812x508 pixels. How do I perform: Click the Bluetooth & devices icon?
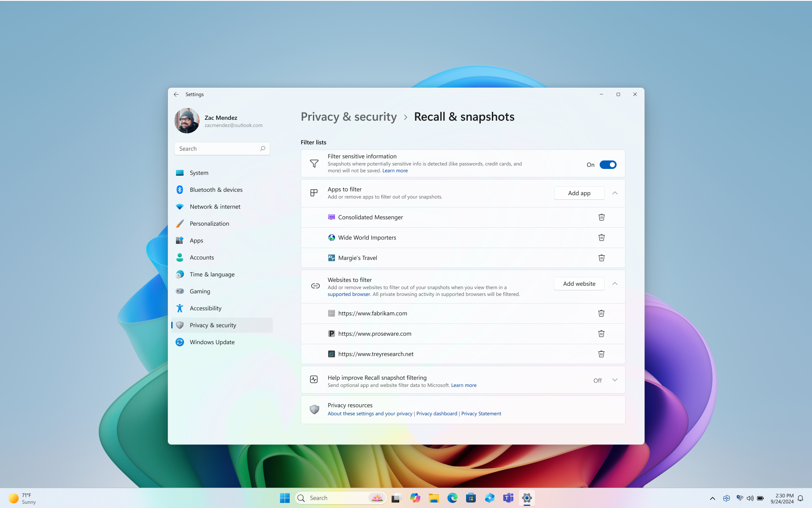(x=179, y=190)
